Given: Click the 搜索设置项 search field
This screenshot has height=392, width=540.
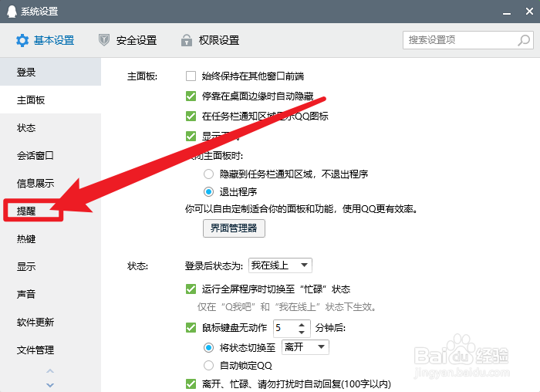Looking at the screenshot, I should pyautogui.click(x=467, y=40).
